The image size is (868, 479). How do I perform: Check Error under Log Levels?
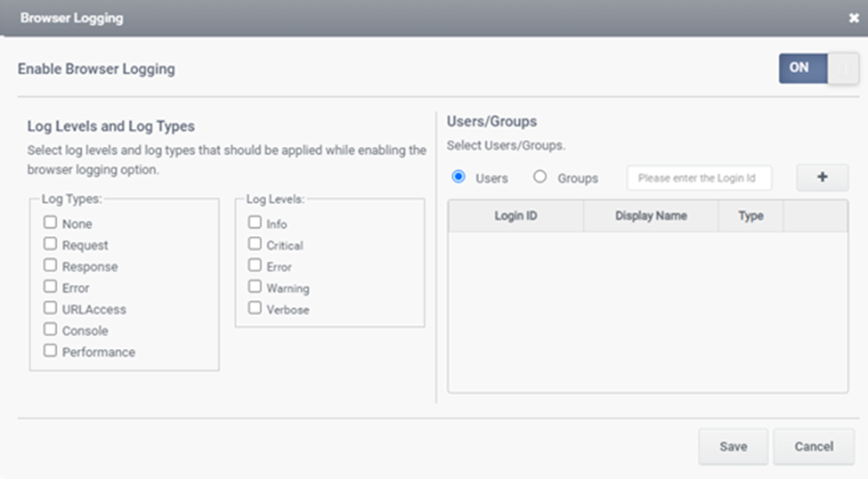[256, 265]
